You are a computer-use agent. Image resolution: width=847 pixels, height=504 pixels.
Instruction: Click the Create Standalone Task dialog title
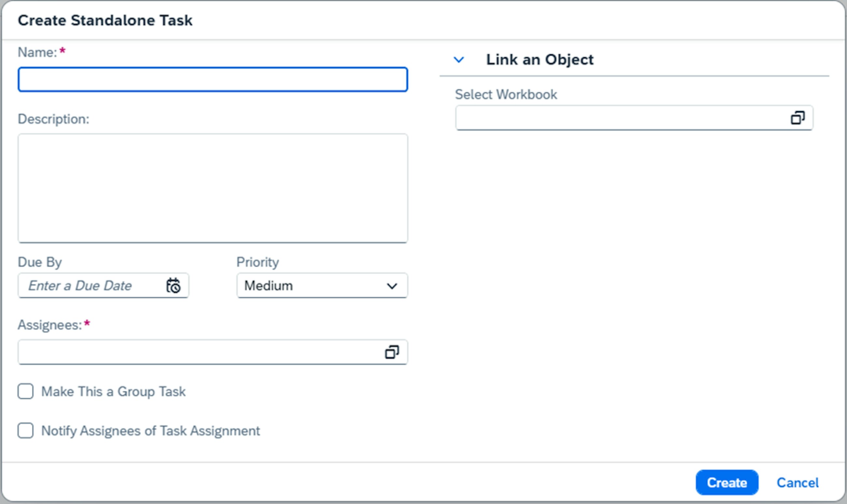105,21
